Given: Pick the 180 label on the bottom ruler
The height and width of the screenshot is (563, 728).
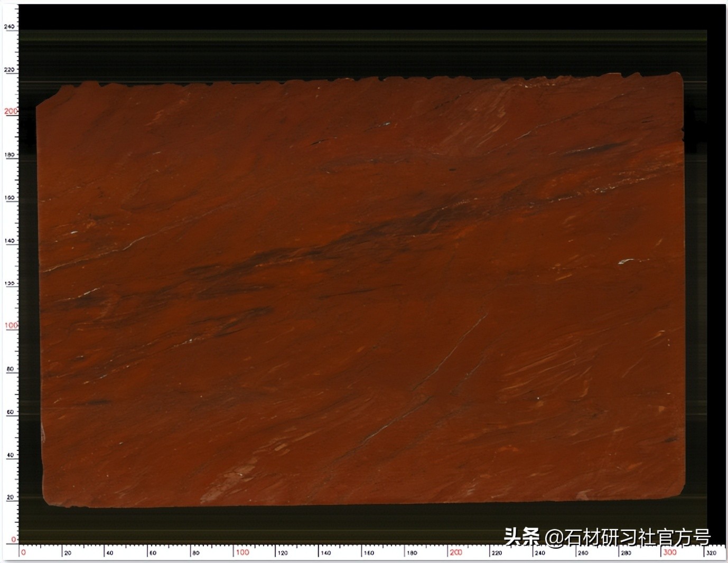Looking at the screenshot, I should point(411,553).
